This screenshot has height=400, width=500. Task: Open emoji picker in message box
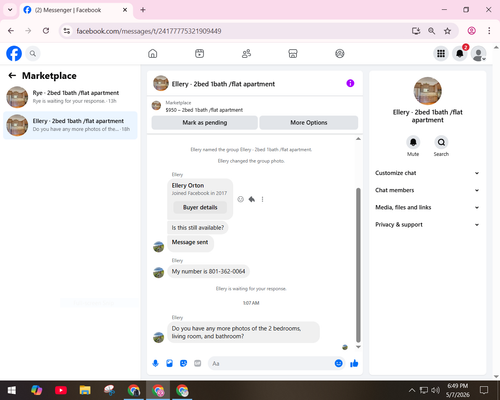[338, 363]
